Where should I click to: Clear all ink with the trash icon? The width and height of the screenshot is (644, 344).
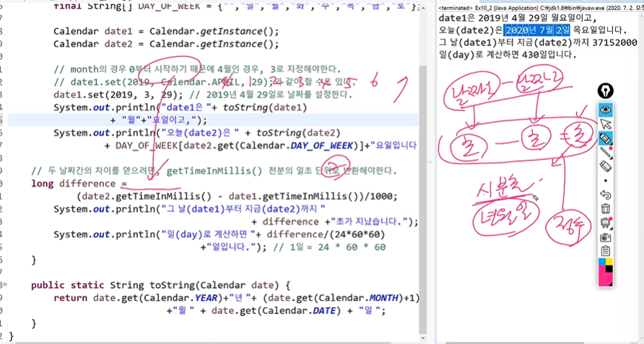tap(606, 208)
